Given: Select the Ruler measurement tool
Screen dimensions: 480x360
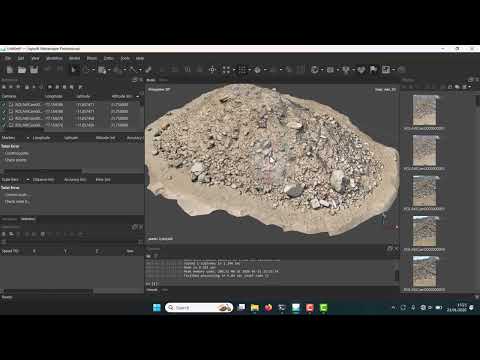Looking at the screenshot, I should pos(133,69).
